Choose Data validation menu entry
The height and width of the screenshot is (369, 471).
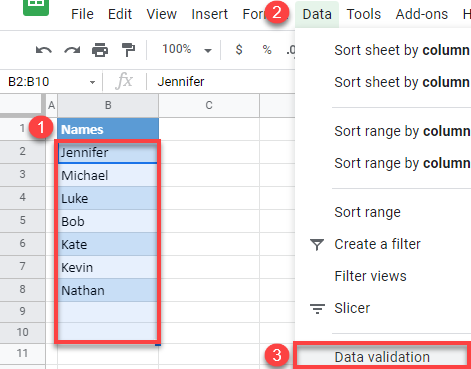click(x=382, y=357)
